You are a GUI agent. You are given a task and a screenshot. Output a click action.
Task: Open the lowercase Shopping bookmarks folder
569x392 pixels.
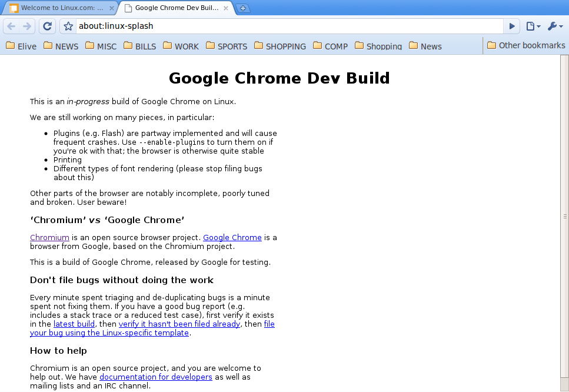click(378, 46)
